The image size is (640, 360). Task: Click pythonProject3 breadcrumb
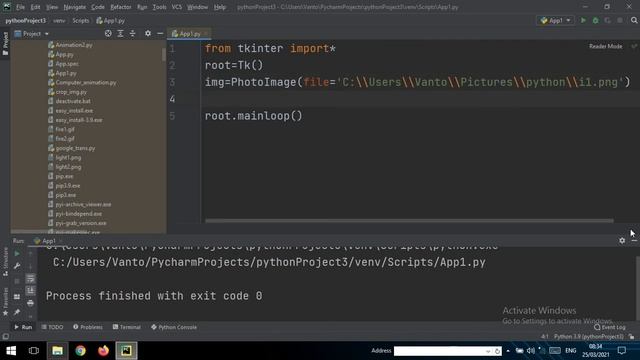click(26, 20)
